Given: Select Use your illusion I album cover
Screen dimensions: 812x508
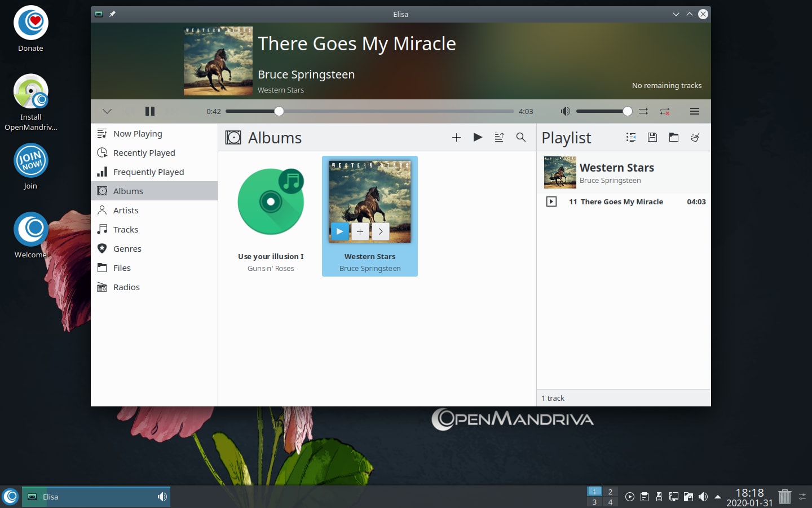Looking at the screenshot, I should pyautogui.click(x=271, y=202).
